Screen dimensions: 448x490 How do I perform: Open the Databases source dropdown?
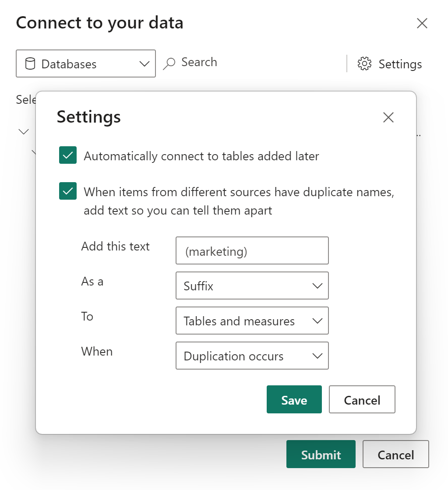click(86, 63)
